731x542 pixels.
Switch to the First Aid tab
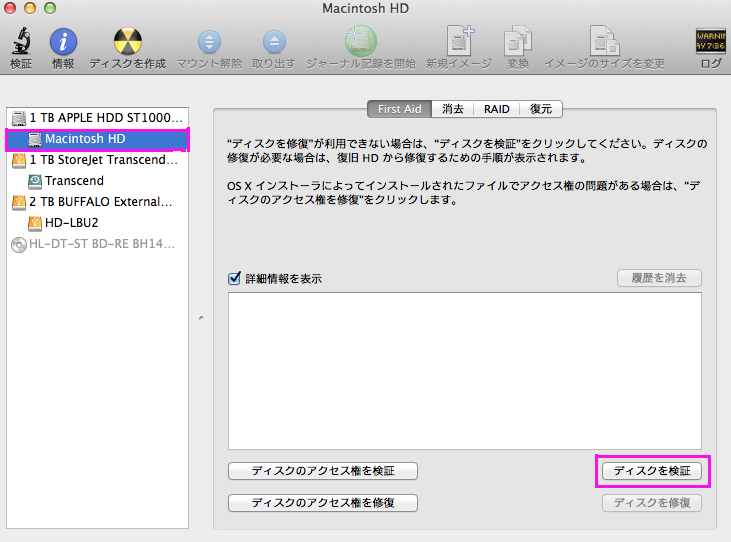(x=400, y=109)
